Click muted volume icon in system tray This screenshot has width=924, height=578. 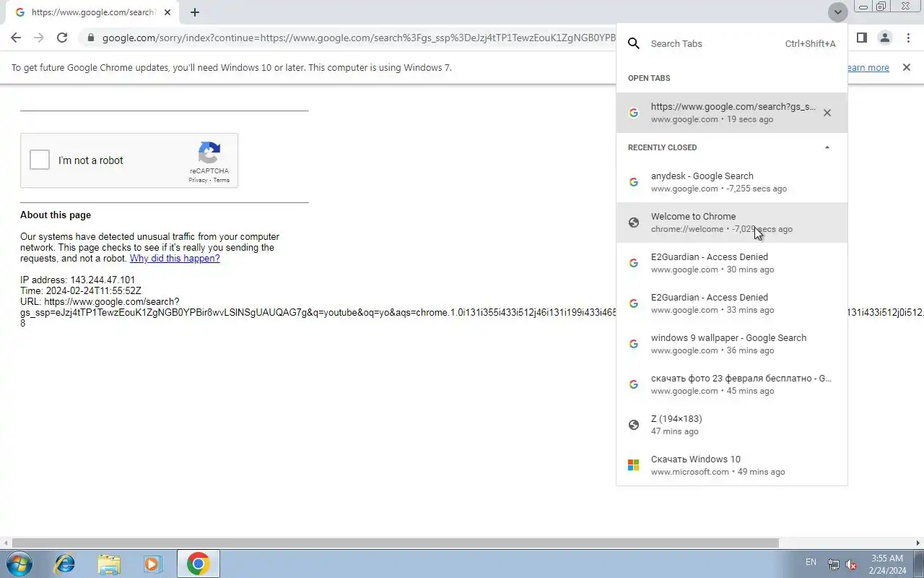click(x=851, y=564)
